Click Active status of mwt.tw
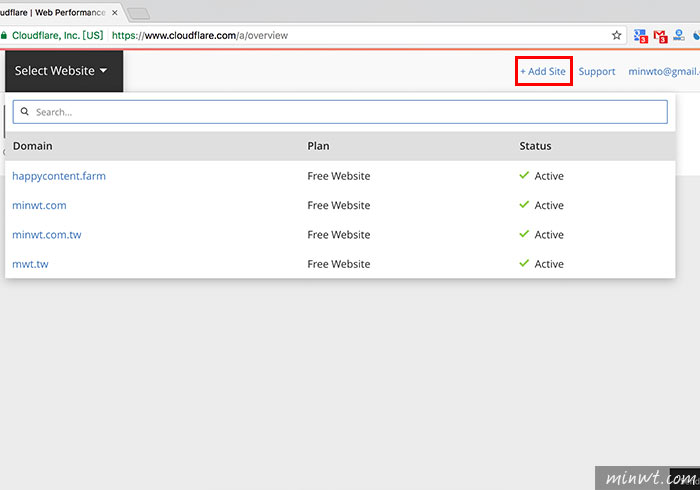The height and width of the screenshot is (490, 700). (549, 264)
